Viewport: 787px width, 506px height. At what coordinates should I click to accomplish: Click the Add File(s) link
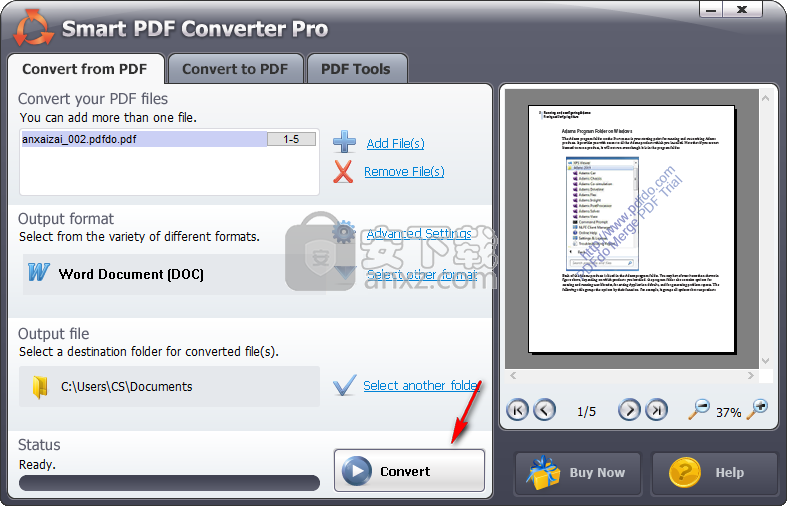click(396, 144)
